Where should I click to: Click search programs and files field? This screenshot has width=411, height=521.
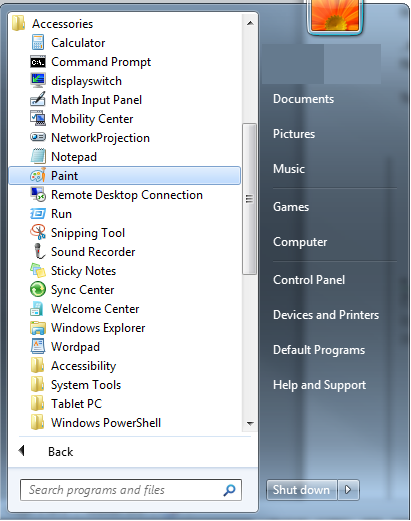131,490
